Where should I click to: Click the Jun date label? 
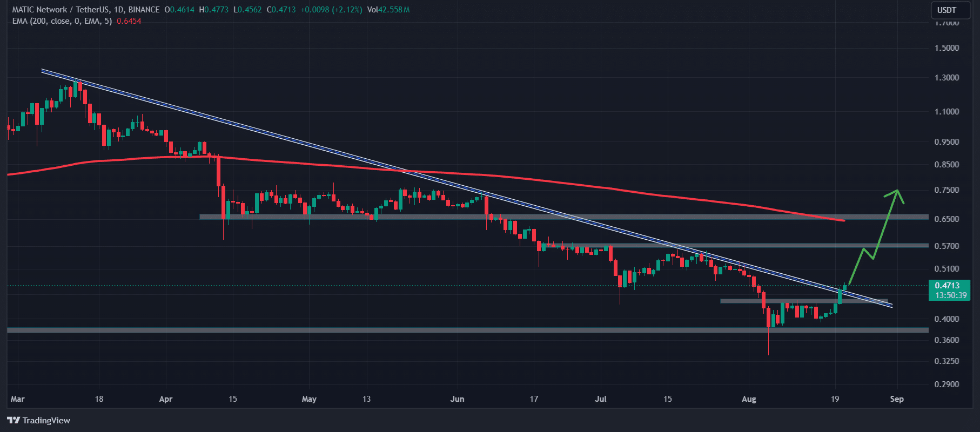457,399
